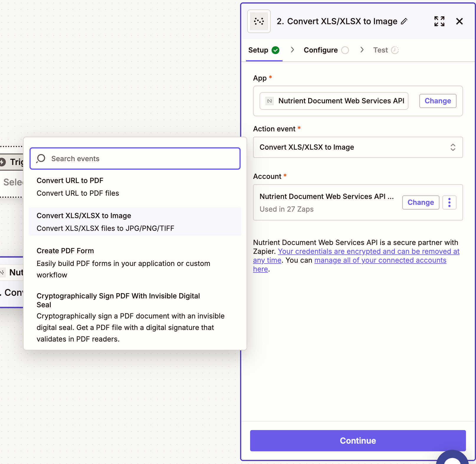Switch to the Configure tab
The image size is (476, 464).
[321, 50]
